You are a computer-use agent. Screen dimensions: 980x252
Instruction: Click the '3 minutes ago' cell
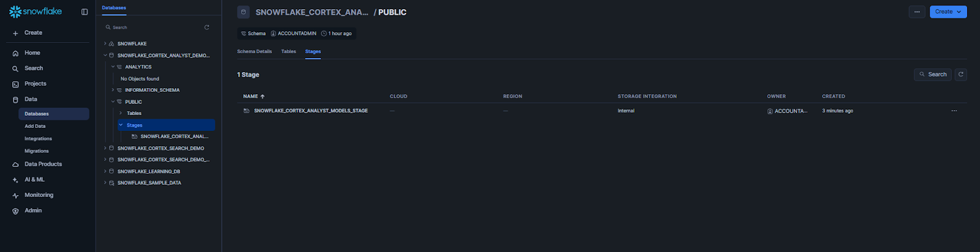click(x=837, y=111)
